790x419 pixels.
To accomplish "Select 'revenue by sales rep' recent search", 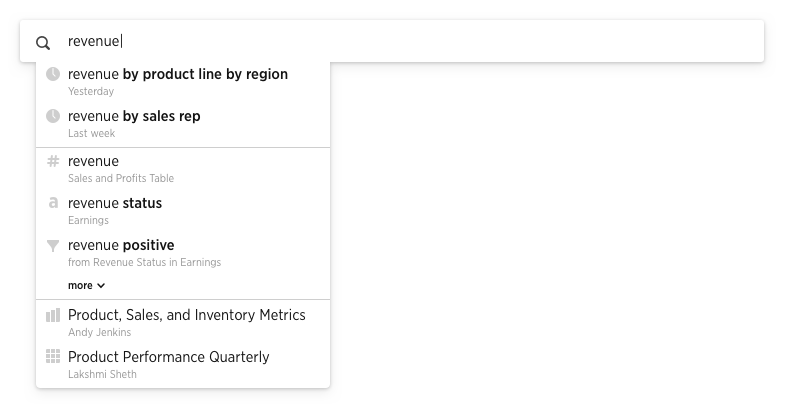I will tap(183, 124).
